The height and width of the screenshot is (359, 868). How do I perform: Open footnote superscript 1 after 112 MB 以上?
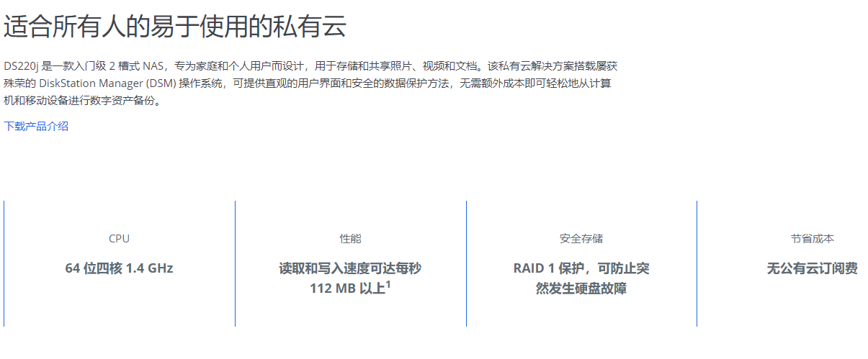[x=388, y=285]
